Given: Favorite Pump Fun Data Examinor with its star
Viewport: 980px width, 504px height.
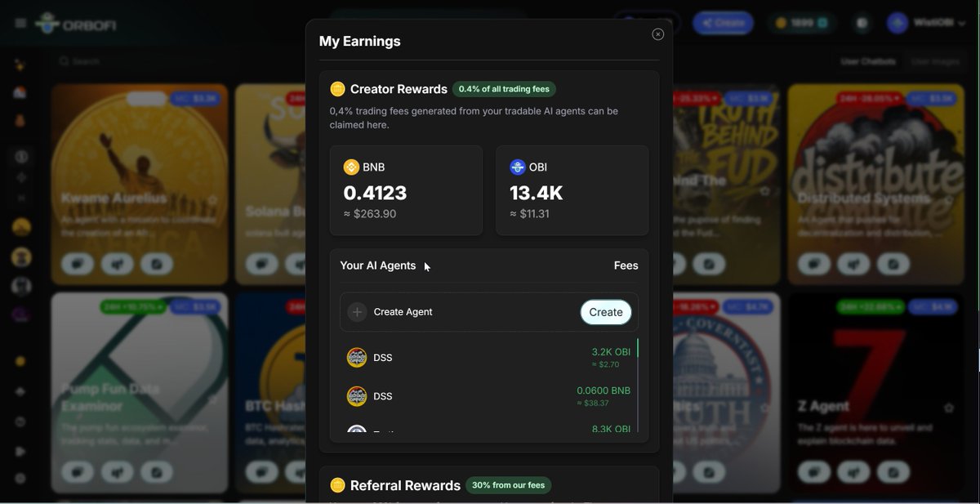Looking at the screenshot, I should tap(212, 399).
